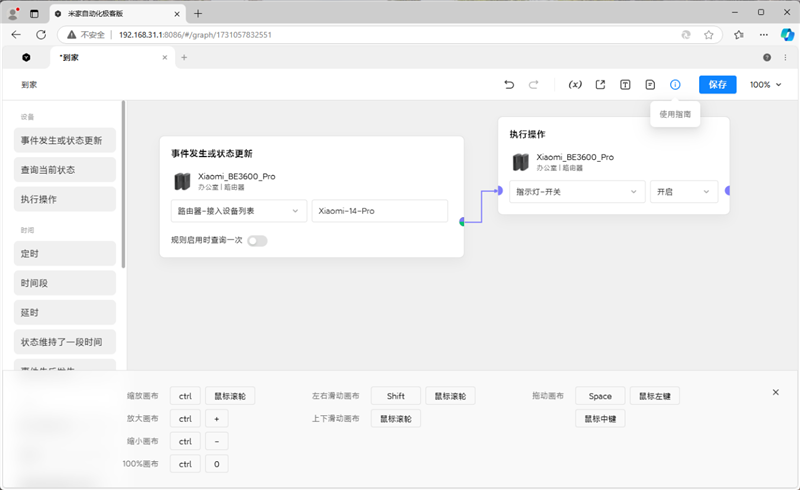Click the hexagon home logo icon
Image resolution: width=800 pixels, height=490 pixels.
click(26, 58)
